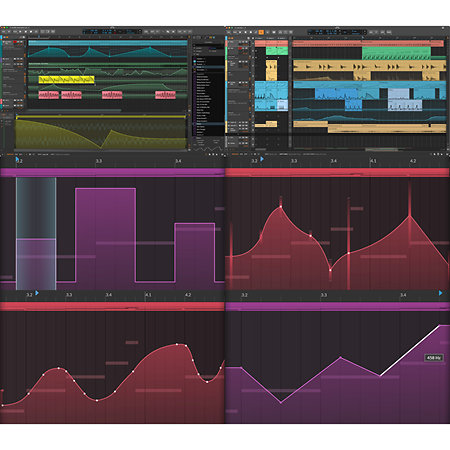Viewport: 450px width, 450px height.
Task: Select the highlighted time selection in purple step editor
Action: 36,233
